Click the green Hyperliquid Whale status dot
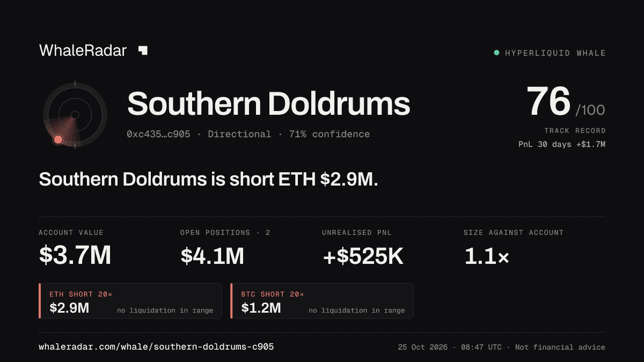This screenshot has height=362, width=644. 496,53
